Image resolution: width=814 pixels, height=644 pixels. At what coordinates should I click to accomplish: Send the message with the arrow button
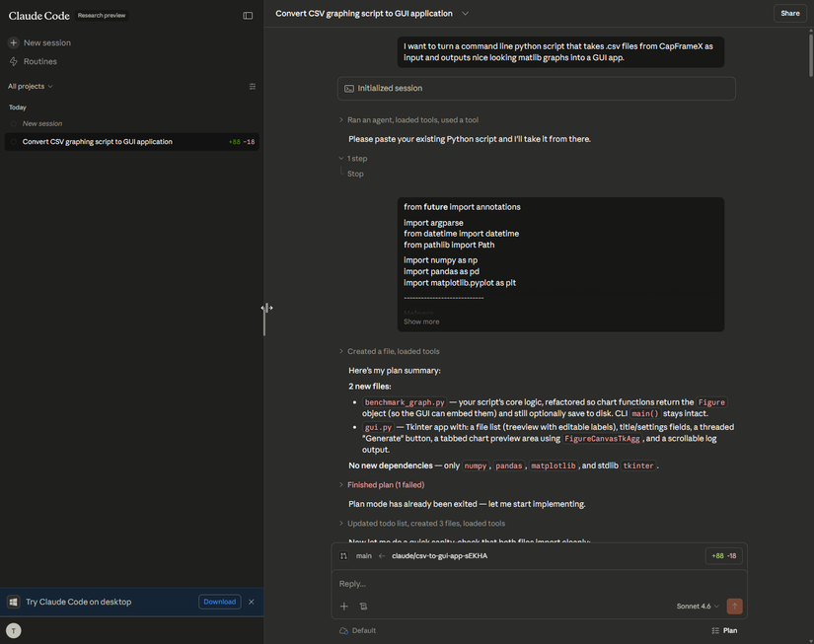pos(734,607)
